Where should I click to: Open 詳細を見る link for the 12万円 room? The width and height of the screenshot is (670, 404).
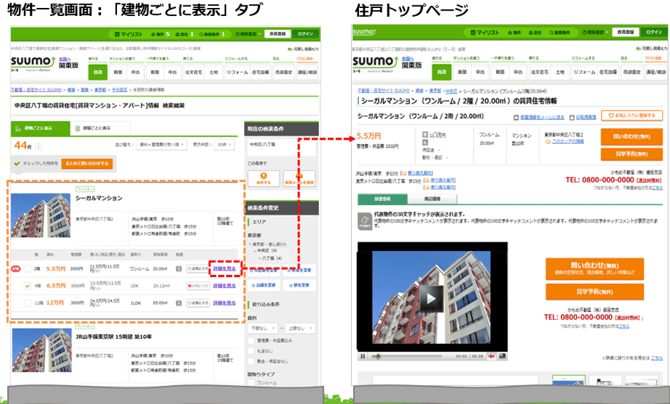[224, 303]
